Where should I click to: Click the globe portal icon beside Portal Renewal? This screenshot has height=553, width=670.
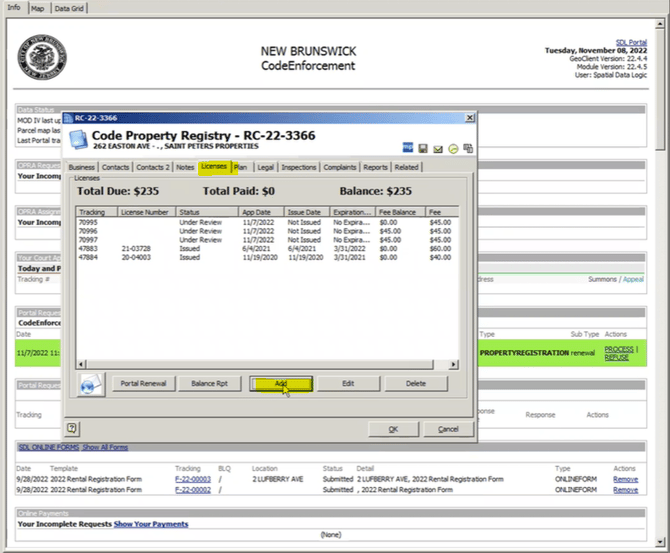(x=91, y=384)
